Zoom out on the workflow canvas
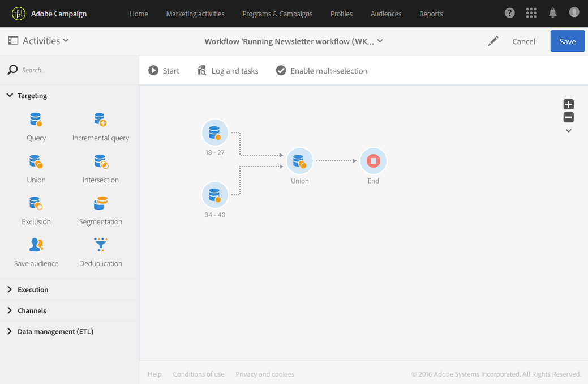Screen dimensions: 588x384 [x=569, y=117]
